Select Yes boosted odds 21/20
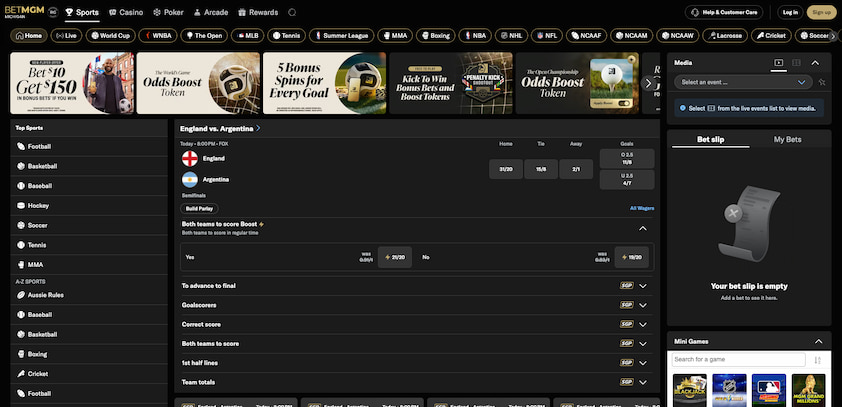The height and width of the screenshot is (407, 842). (395, 257)
